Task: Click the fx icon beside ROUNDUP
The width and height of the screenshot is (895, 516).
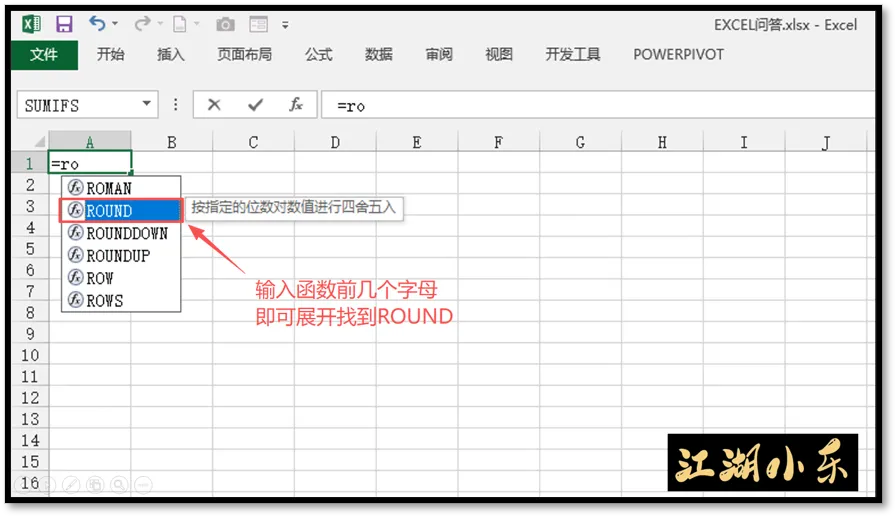Action: (75, 255)
